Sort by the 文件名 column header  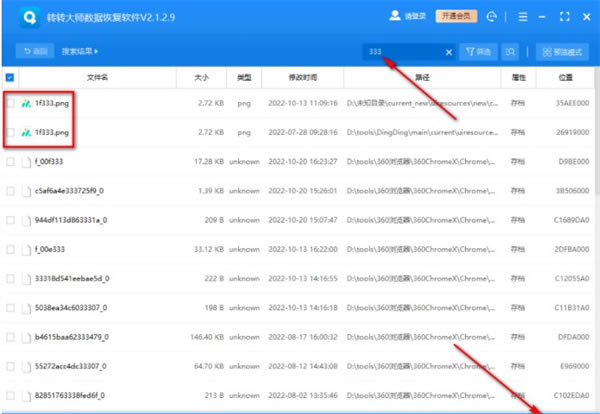(96, 77)
